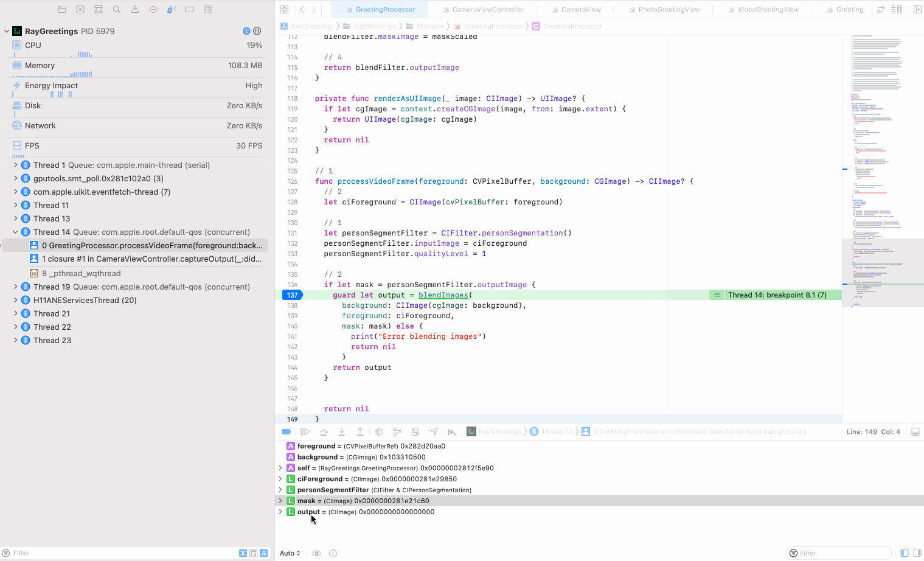Switch to the CameraView tab

click(x=575, y=10)
